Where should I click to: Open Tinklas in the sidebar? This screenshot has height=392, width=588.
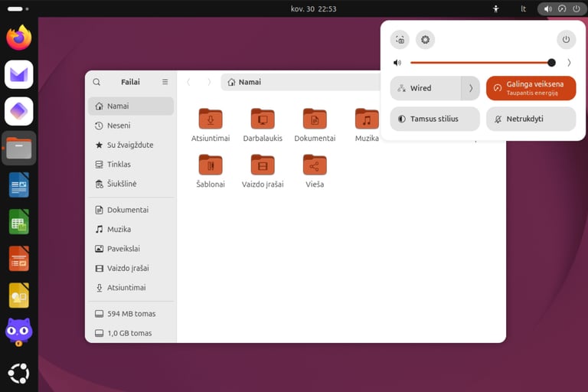(131, 165)
